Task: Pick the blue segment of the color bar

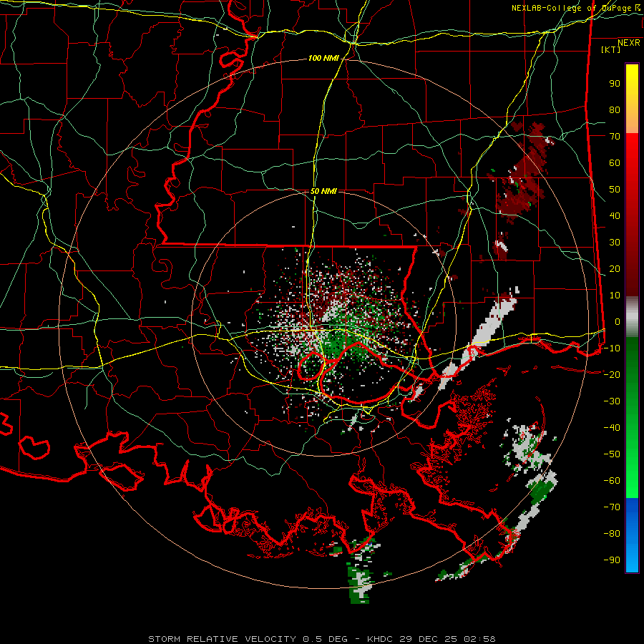Action: [632, 535]
